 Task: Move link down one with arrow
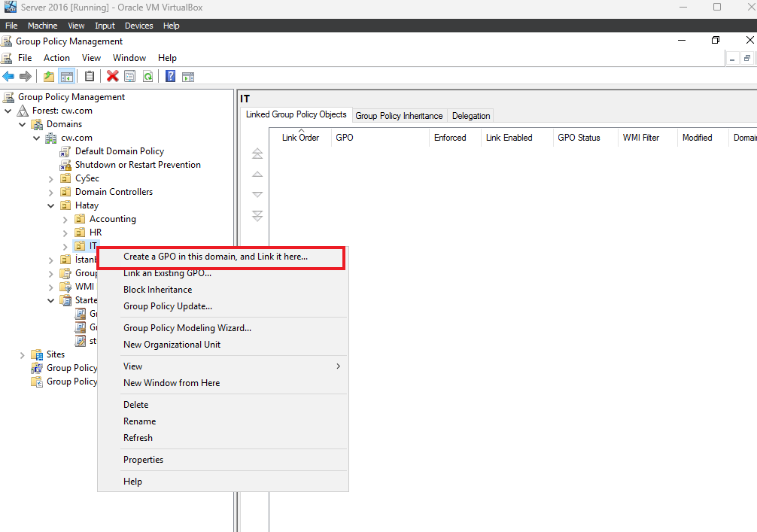[257, 195]
